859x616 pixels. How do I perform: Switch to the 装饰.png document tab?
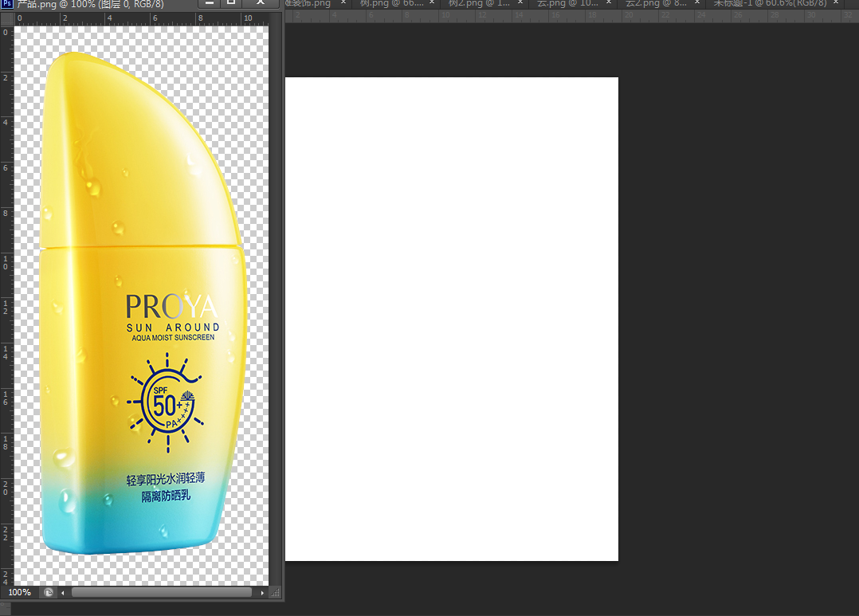(308, 3)
